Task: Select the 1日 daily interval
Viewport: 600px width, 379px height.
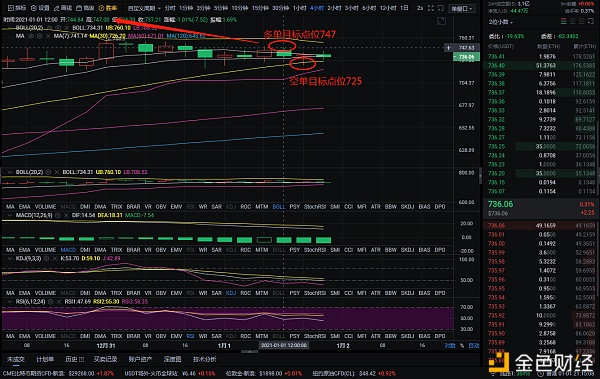Action: 404,8
